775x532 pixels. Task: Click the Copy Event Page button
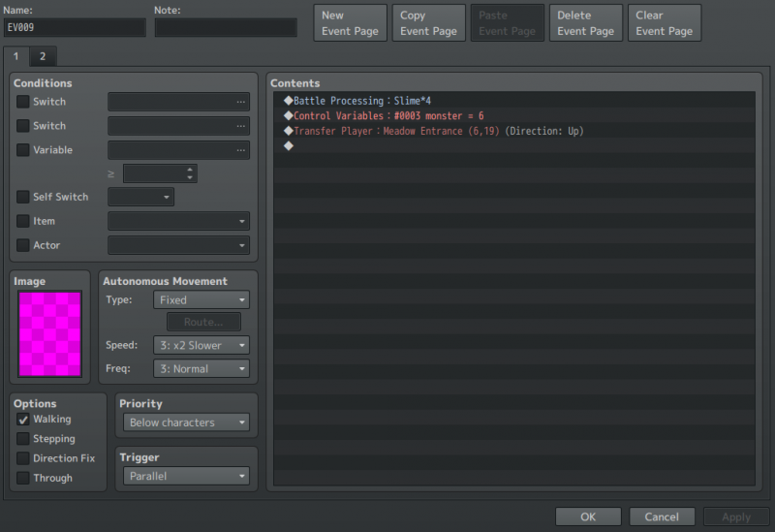point(428,22)
